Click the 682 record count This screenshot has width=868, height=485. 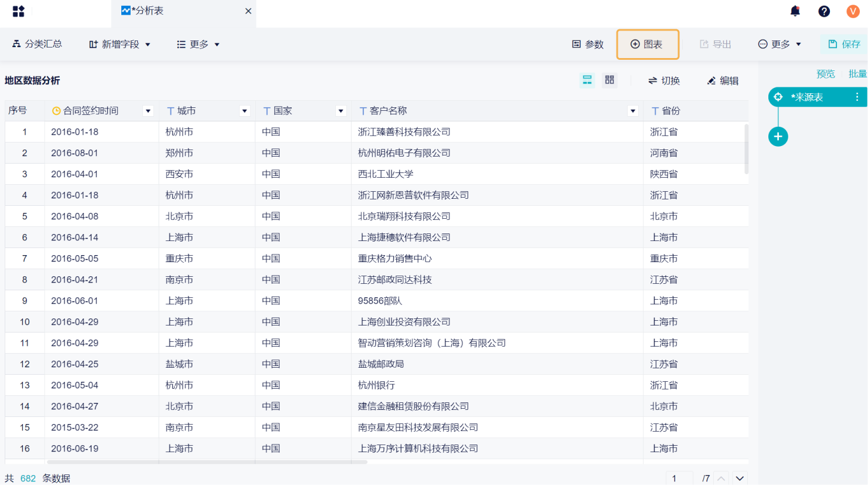pyautogui.click(x=28, y=479)
